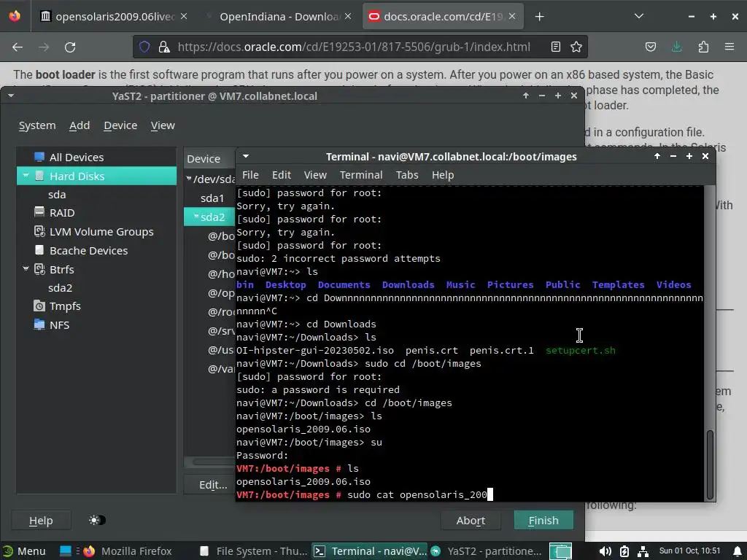Open the Terminal Edit menu
Screen dimensions: 747x560
click(x=282, y=175)
